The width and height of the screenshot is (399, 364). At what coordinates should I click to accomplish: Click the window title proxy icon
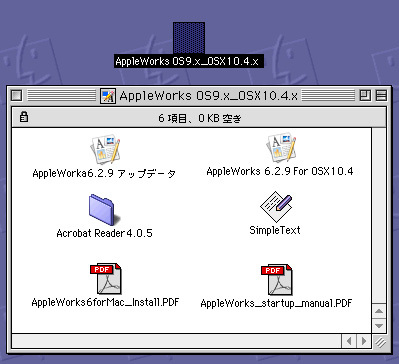pos(108,96)
